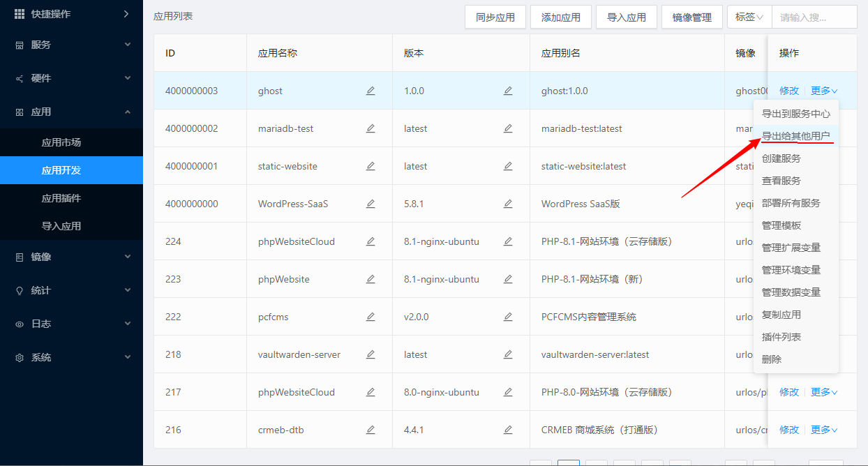Expand the 服务 sidebar menu
Screen dimensions: 868x466
tap(71, 45)
